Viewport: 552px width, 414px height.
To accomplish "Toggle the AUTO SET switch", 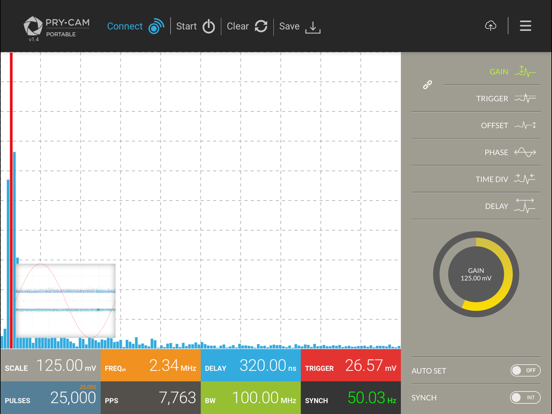I will 525,370.
